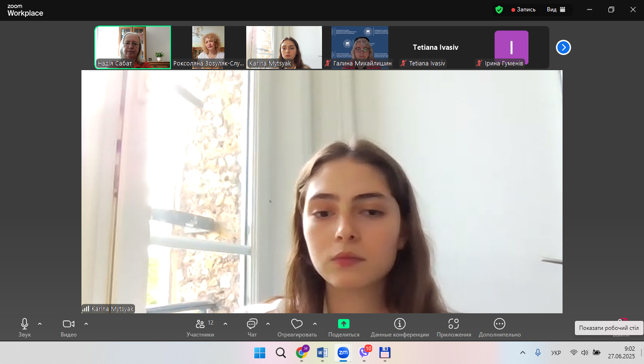Expand the arrow beside Чат
The height and width of the screenshot is (364, 644).
tap(268, 324)
